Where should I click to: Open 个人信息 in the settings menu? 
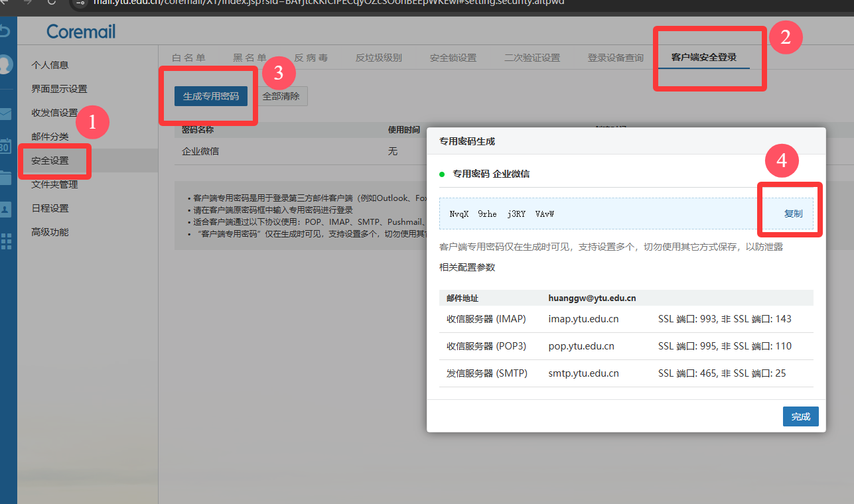pos(50,65)
